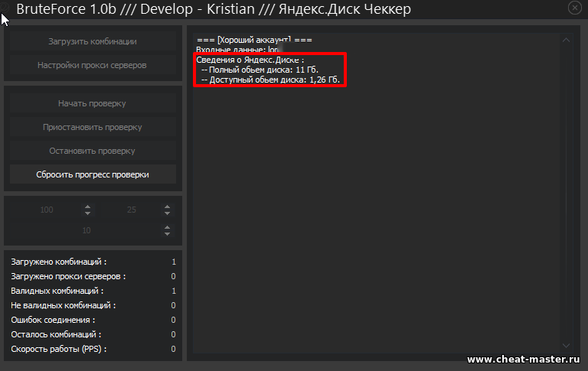
Task: Stop checking via Остановить проверку
Action: coord(93,151)
